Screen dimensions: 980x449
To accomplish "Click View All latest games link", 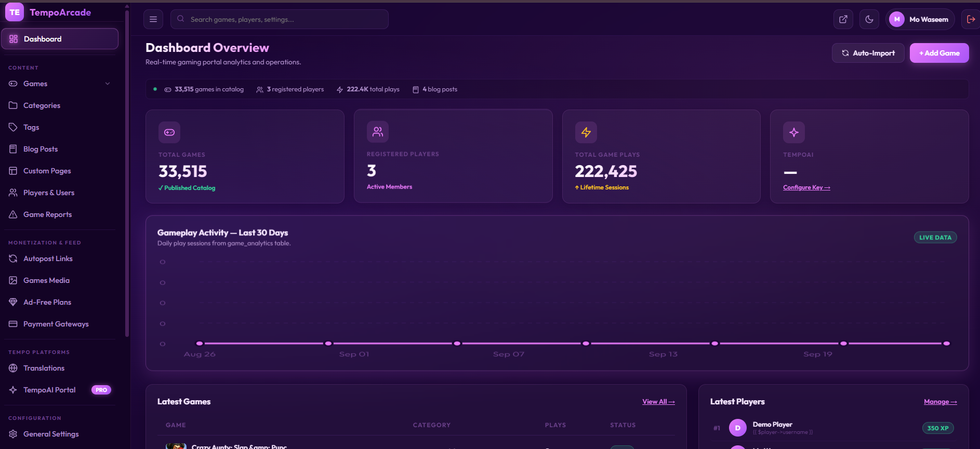I will click(x=658, y=402).
